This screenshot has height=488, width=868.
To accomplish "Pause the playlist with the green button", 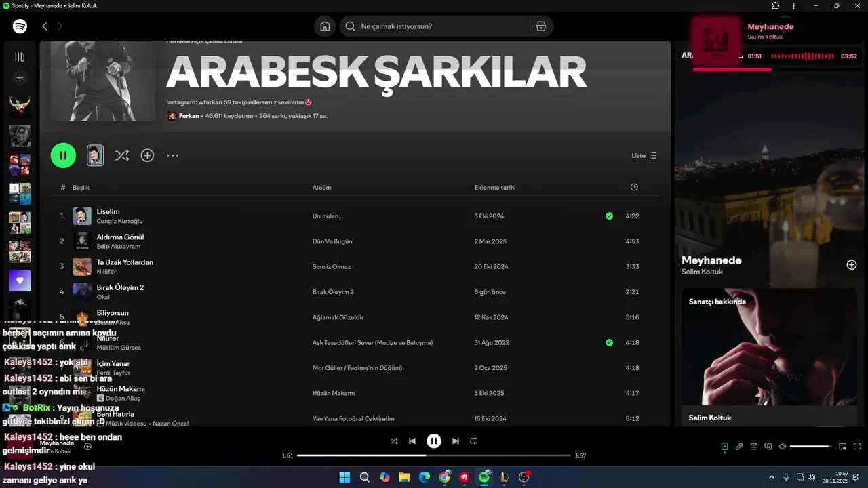I will coord(63,155).
